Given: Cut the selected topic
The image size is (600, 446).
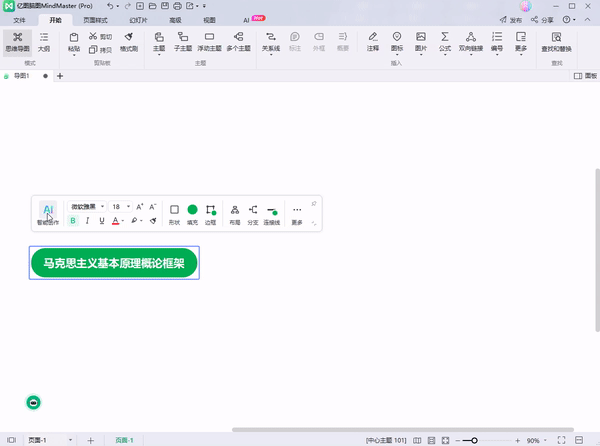Looking at the screenshot, I should (100, 36).
